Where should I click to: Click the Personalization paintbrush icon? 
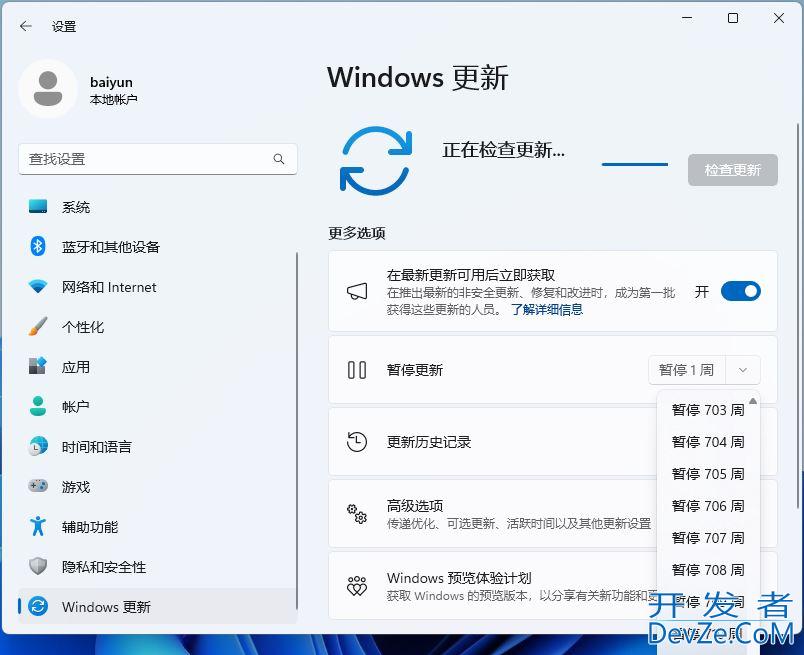click(x=38, y=326)
